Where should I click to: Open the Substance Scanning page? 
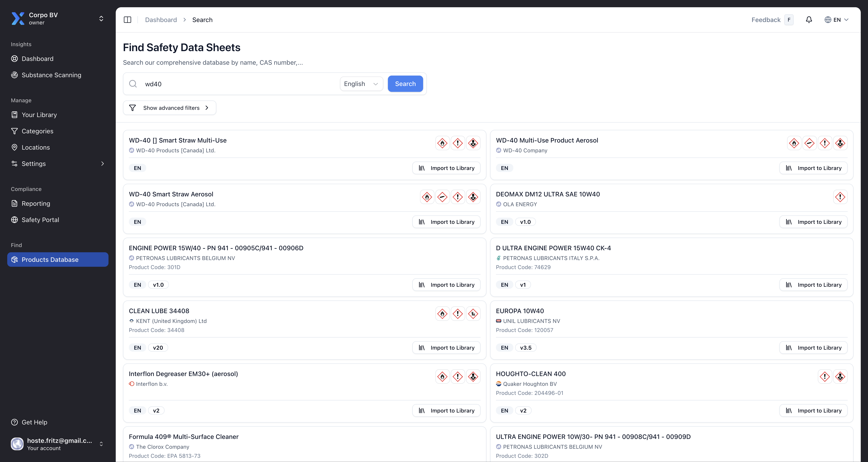click(x=51, y=75)
